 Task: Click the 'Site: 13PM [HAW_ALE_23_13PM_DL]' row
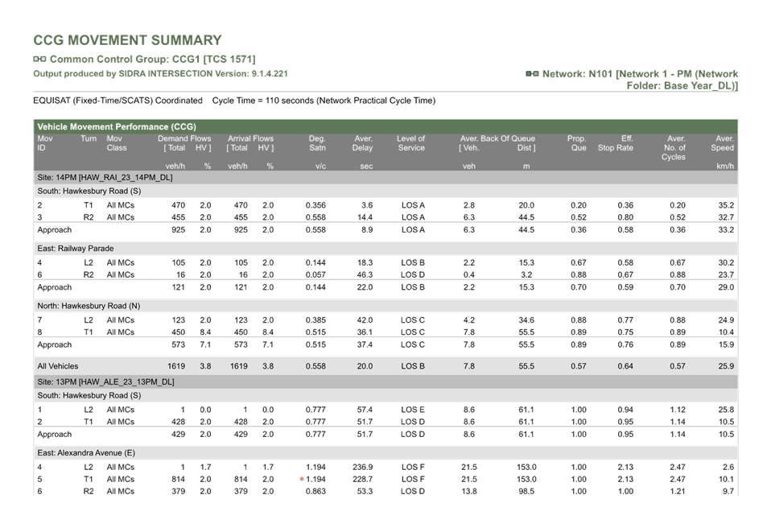385,382
